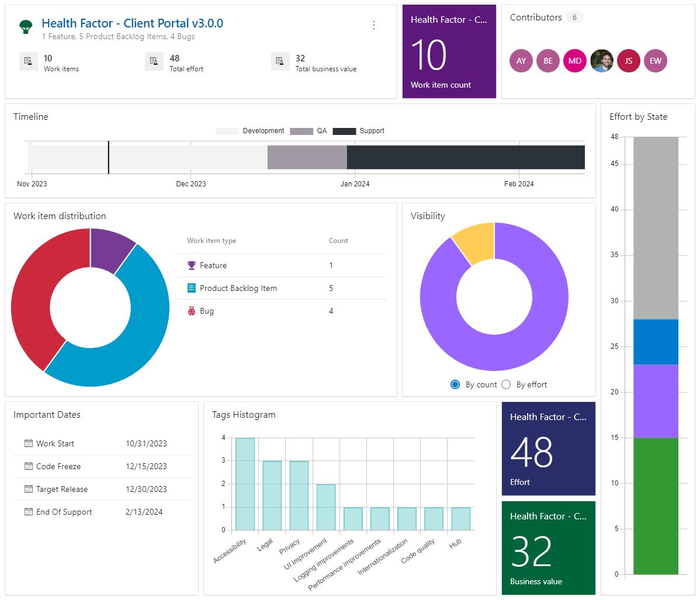Click the black marker on the Timeline
This screenshot has width=700, height=600.
tap(109, 157)
